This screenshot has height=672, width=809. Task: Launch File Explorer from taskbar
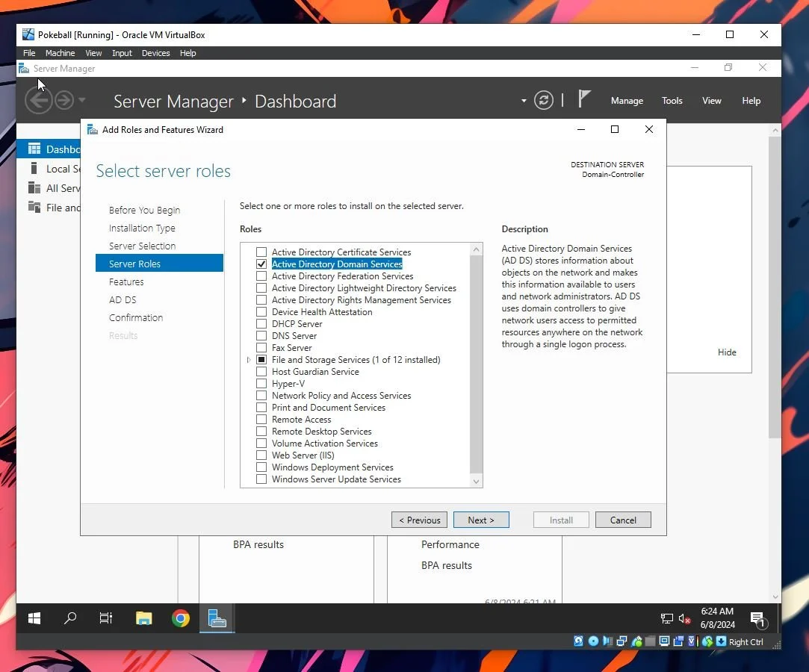[x=144, y=617]
